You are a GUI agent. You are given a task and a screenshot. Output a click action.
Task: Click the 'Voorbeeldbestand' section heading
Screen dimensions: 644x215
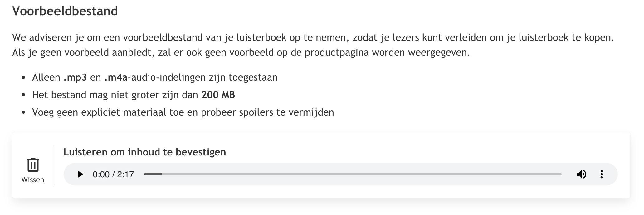tap(65, 11)
